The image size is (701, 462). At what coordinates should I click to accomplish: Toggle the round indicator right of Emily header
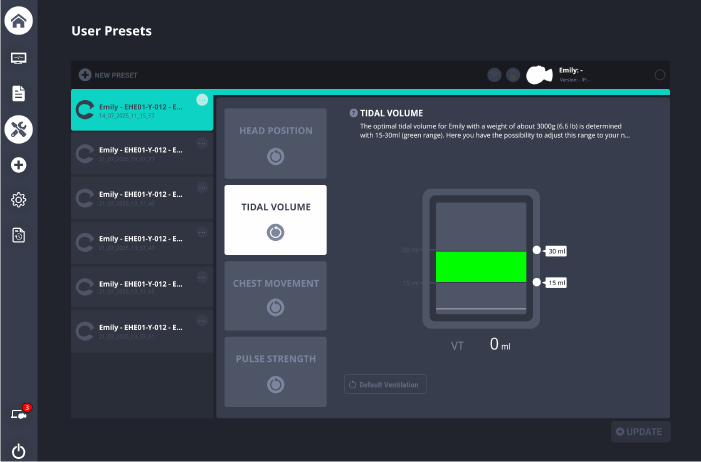[x=659, y=75]
